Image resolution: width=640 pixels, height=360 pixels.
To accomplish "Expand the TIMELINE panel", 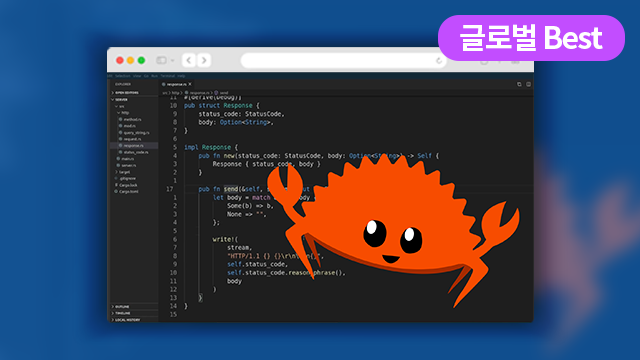I will point(122,313).
